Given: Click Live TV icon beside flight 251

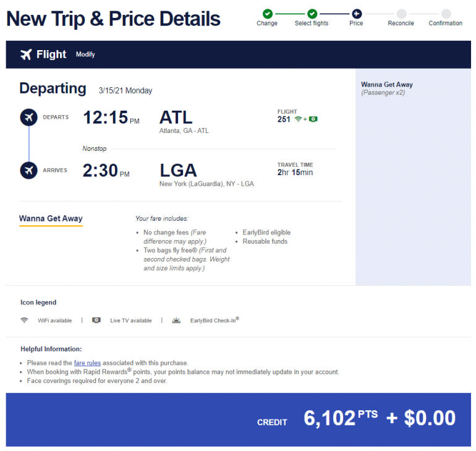Looking at the screenshot, I should (313, 119).
